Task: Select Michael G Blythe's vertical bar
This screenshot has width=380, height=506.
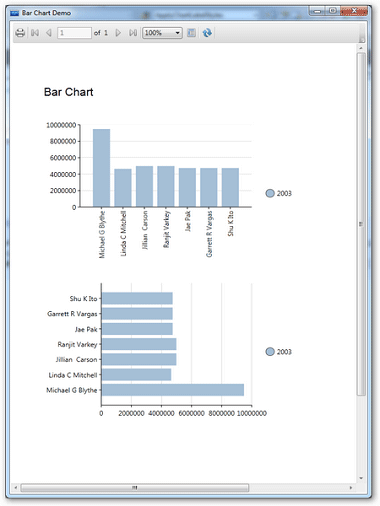Action: [101, 168]
